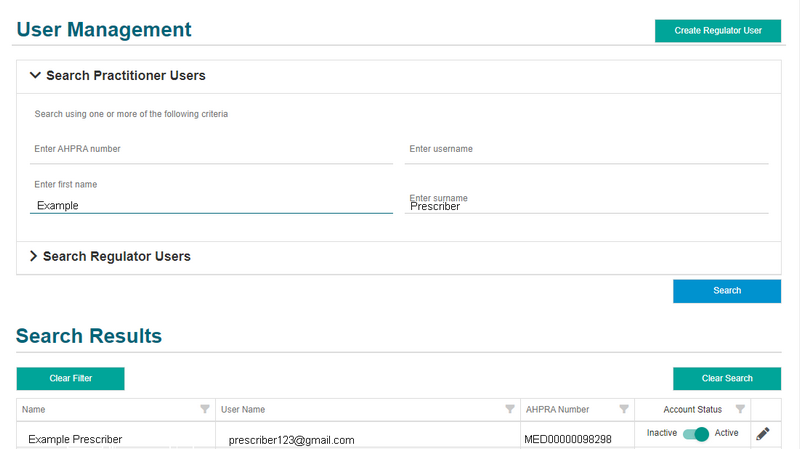The height and width of the screenshot is (449, 800).
Task: Sort by the Name column header
Action: tap(34, 410)
